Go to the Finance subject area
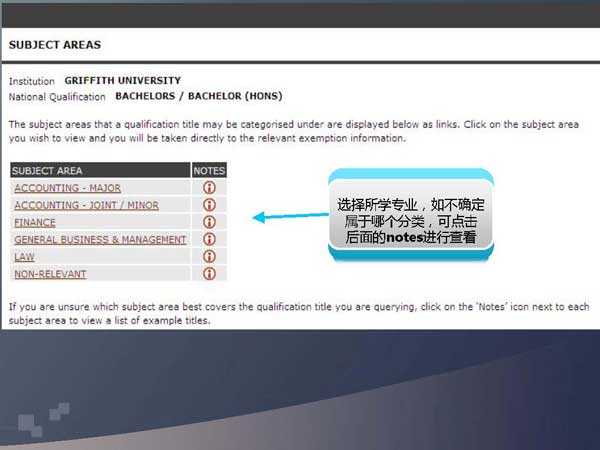Viewport: 600px width, 450px height. click(35, 222)
